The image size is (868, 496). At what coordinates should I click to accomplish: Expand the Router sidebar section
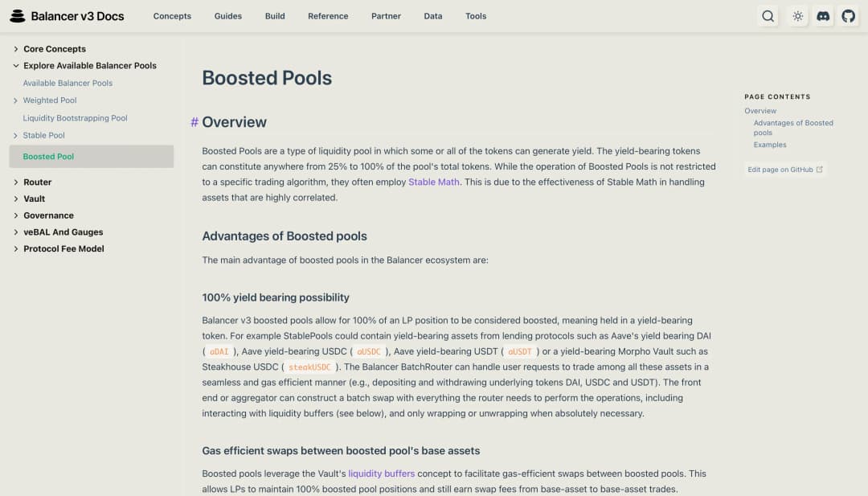pos(16,182)
